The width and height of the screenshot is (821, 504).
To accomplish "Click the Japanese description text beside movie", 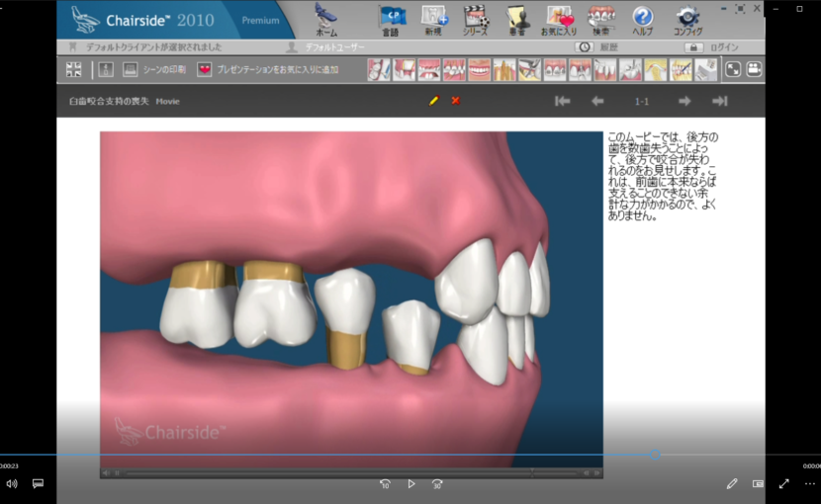I will (x=663, y=176).
